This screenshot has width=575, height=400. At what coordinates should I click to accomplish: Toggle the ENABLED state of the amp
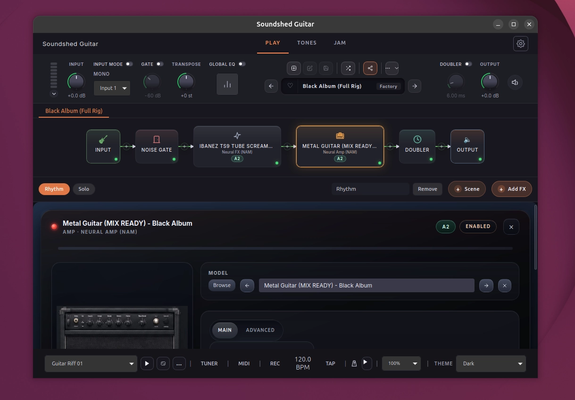coord(478,227)
